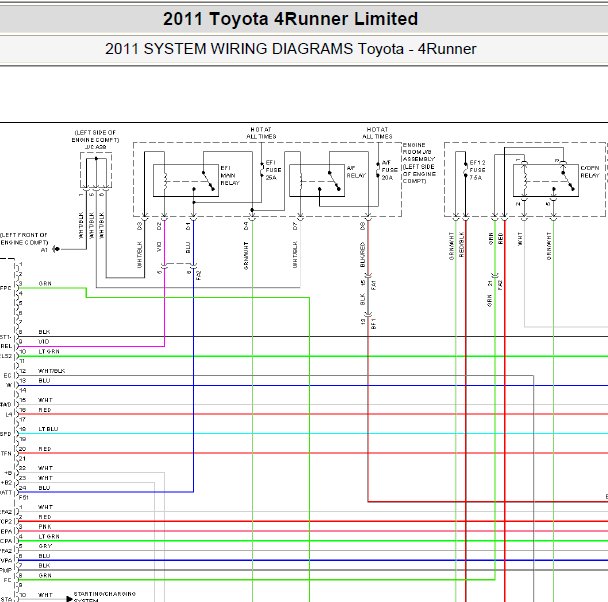Select vertical WHT/BLK label at terminal D3
Image resolution: width=608 pixels, height=602 pixels.
coord(139,255)
